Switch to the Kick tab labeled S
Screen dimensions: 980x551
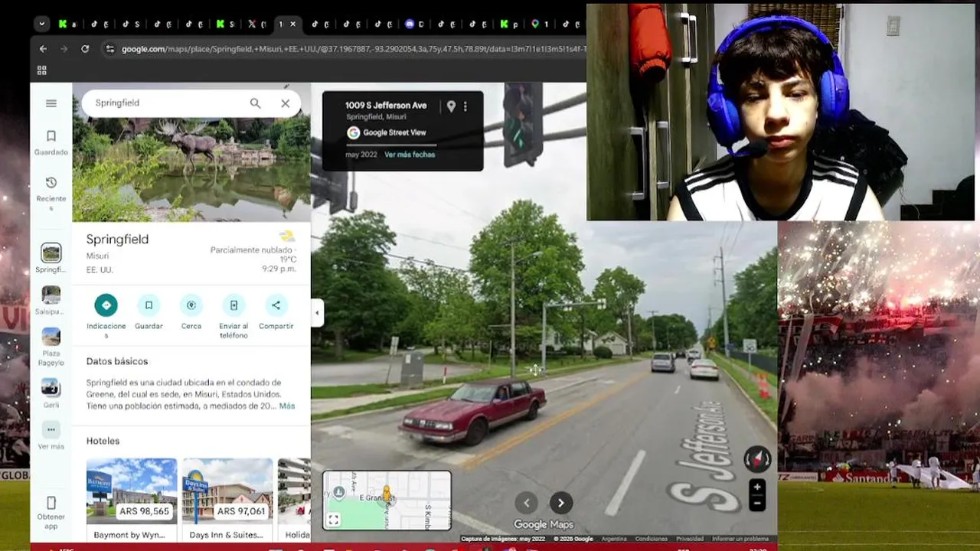pos(225,24)
